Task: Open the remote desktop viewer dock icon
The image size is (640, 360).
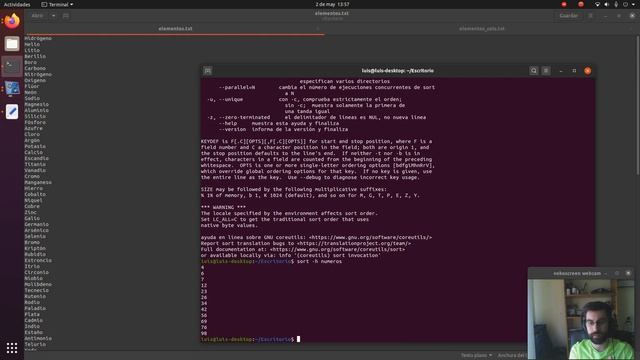Action: (12, 89)
